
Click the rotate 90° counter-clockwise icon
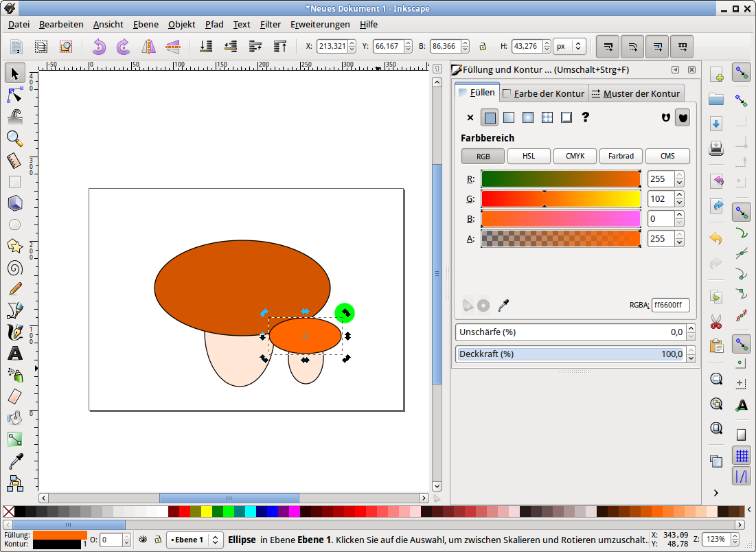[100, 47]
